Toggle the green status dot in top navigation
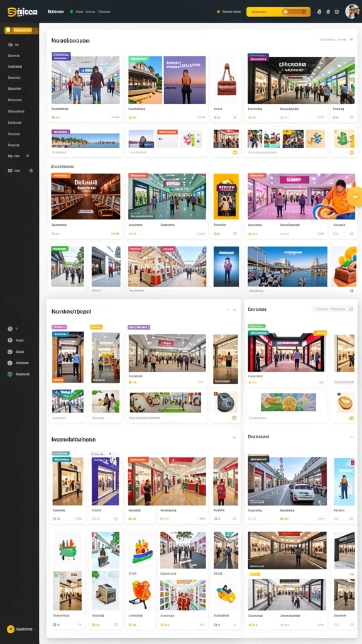 [x=72, y=12]
